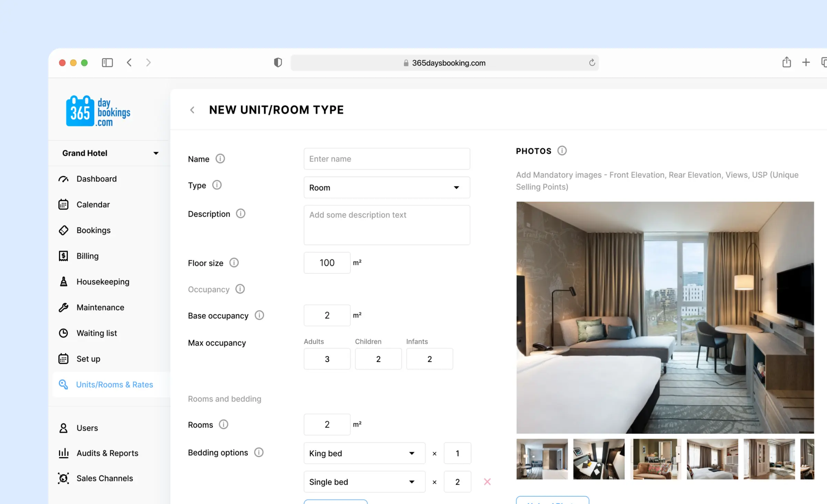Remove the Single bed option with the X

(x=487, y=482)
